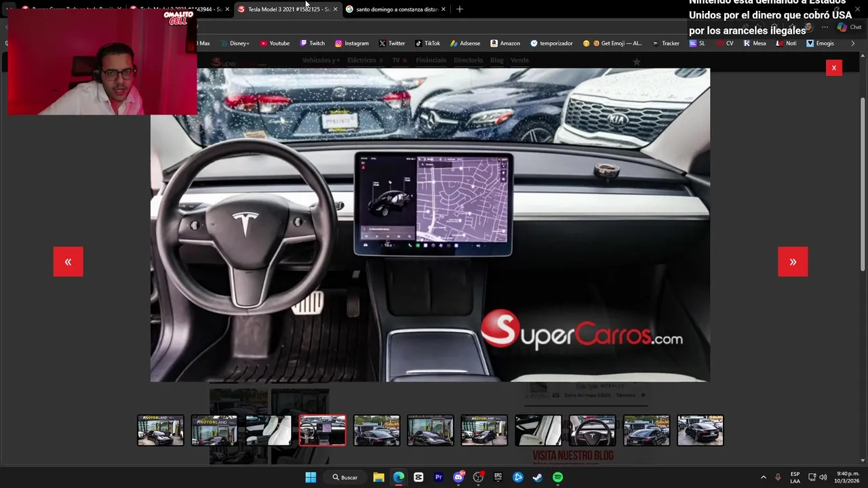Open the TikTok bookmark
The image size is (868, 488).
pyautogui.click(x=428, y=43)
